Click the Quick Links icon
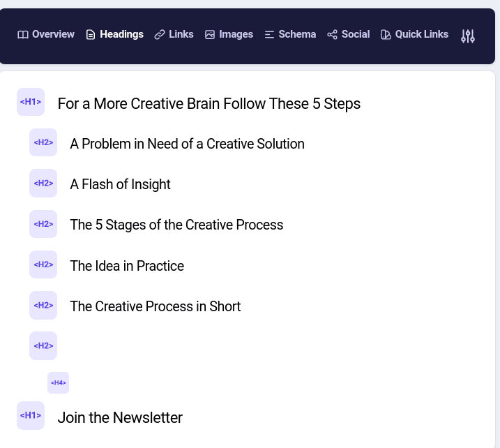 coord(386,35)
